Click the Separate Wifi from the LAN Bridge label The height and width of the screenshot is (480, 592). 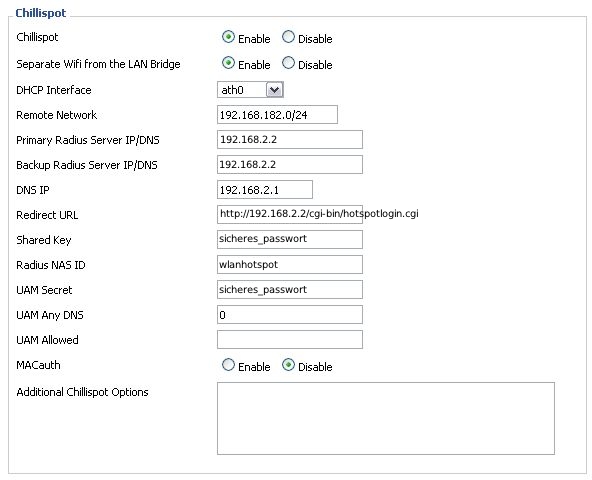click(x=98, y=64)
